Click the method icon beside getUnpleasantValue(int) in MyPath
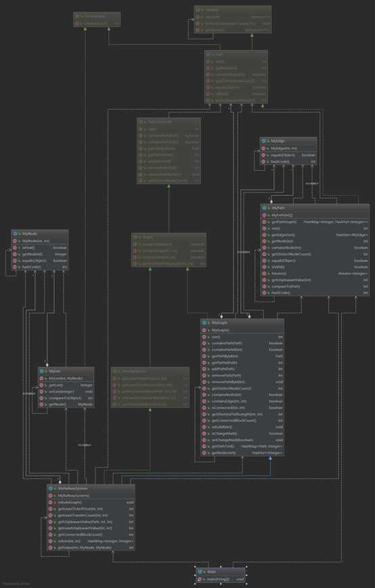The image size is (375, 588). (x=264, y=280)
